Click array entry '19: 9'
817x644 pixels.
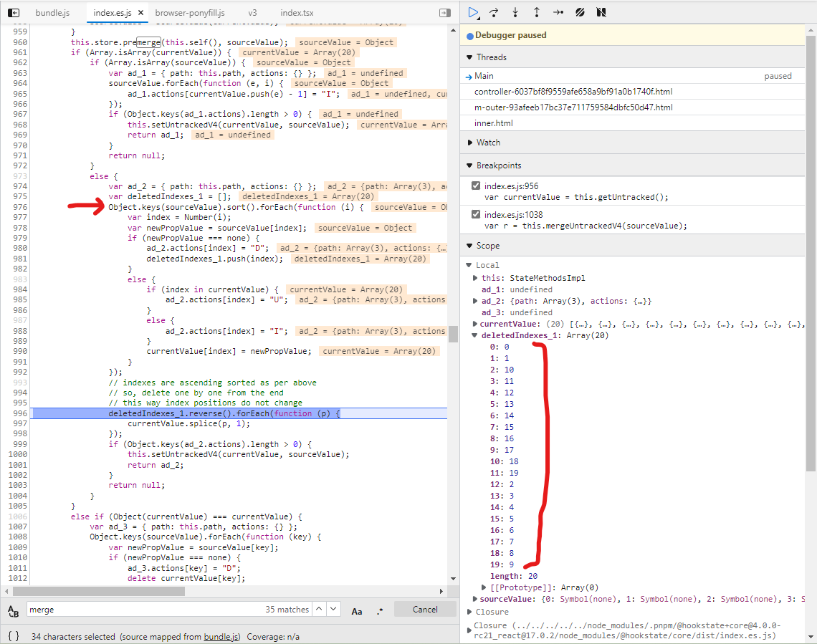(x=502, y=564)
